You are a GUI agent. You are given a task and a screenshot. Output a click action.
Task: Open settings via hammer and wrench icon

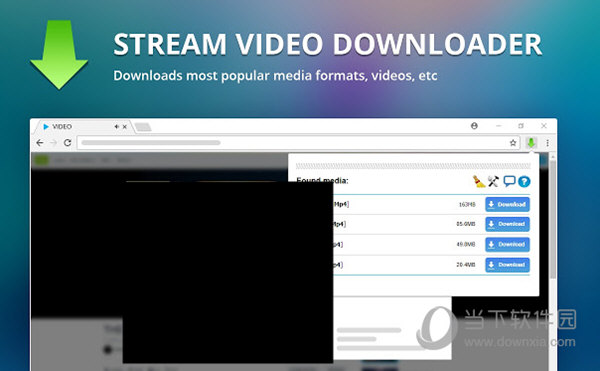(493, 181)
